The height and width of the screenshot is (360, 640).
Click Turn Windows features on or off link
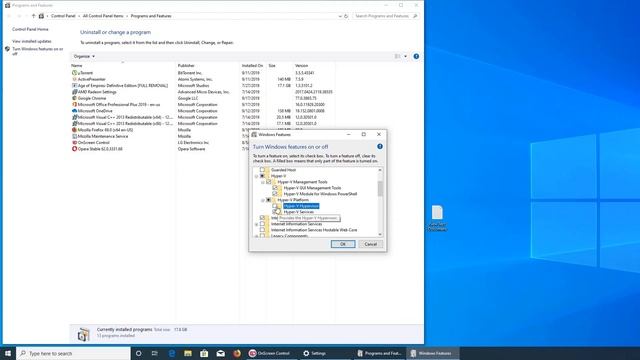pyautogui.click(x=38, y=51)
